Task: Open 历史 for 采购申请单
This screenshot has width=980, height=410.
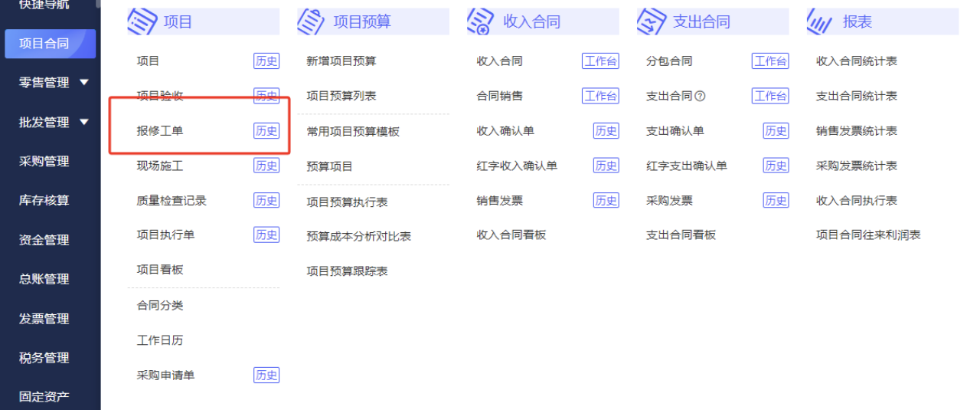Action: [x=266, y=376]
